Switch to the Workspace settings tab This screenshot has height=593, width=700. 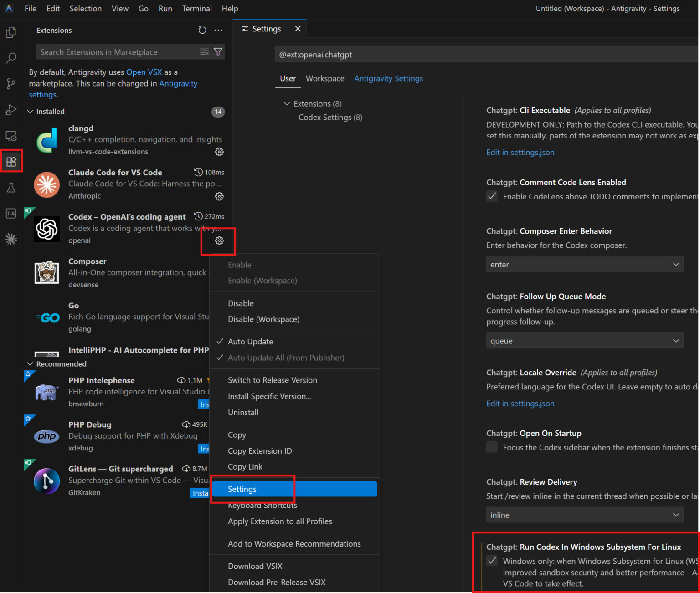coord(325,78)
